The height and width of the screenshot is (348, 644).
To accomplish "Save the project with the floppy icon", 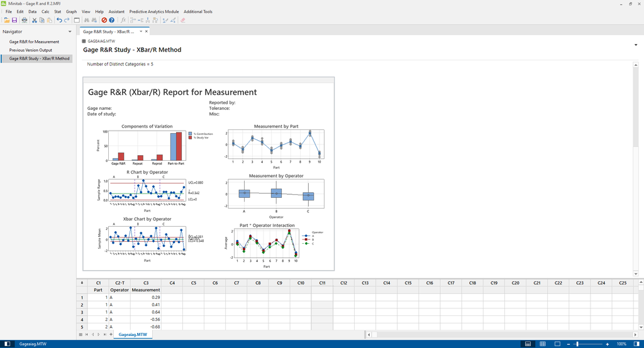I will [x=14, y=20].
